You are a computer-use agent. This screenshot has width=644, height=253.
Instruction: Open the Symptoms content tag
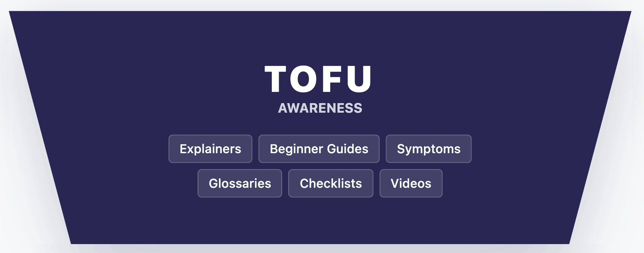click(428, 149)
